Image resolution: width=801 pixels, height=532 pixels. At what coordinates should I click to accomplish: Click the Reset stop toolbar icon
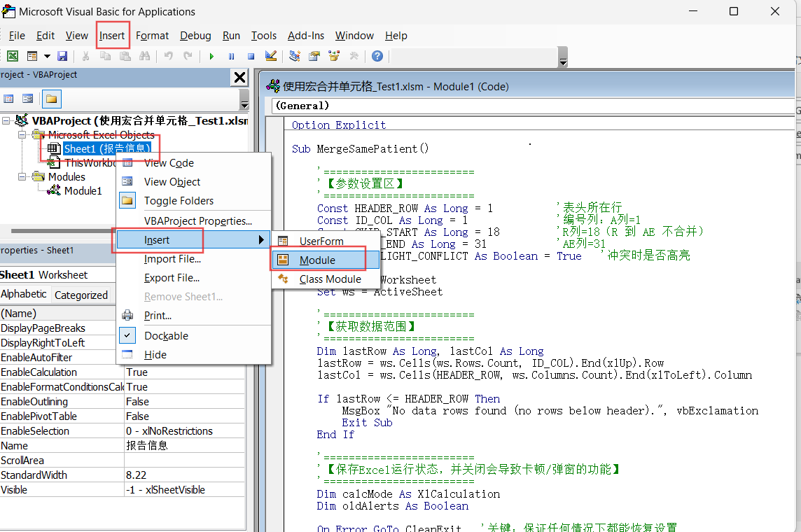[251, 56]
